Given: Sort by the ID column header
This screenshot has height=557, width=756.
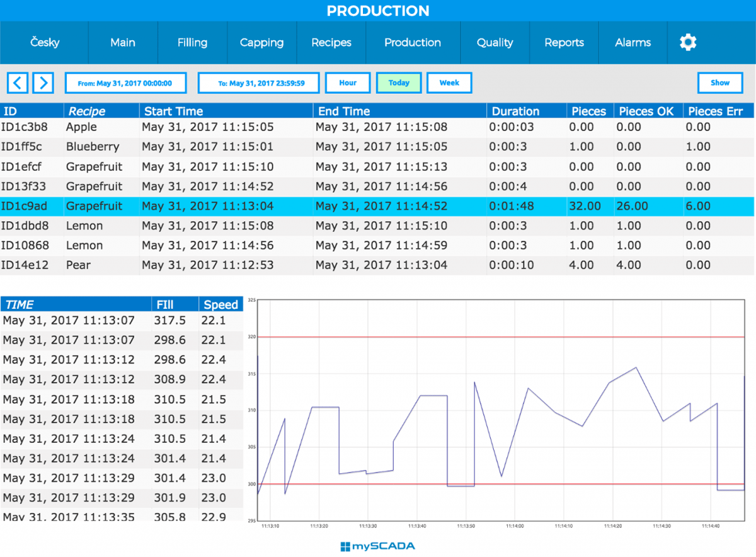Looking at the screenshot, I should (31, 112).
